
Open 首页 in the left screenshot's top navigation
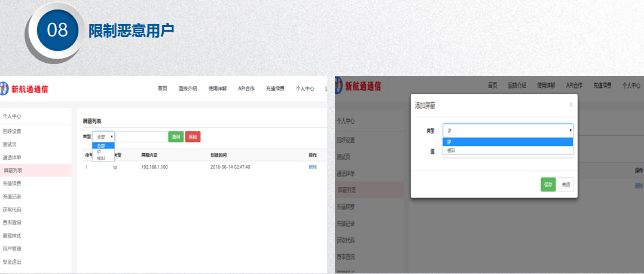tap(163, 89)
